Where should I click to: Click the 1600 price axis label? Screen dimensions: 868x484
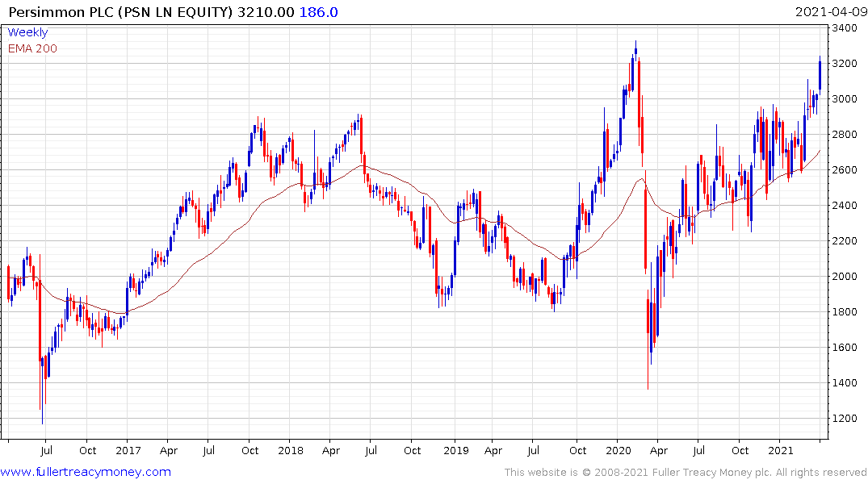(845, 348)
